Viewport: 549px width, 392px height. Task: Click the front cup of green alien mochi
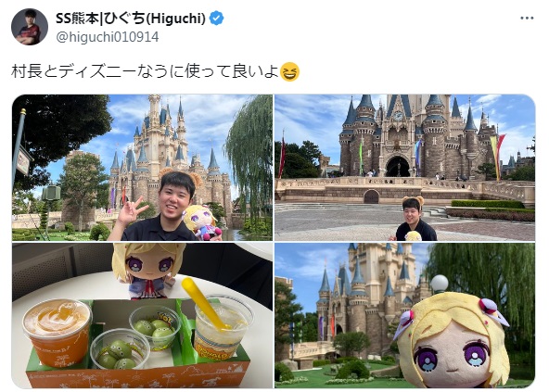(x=121, y=349)
